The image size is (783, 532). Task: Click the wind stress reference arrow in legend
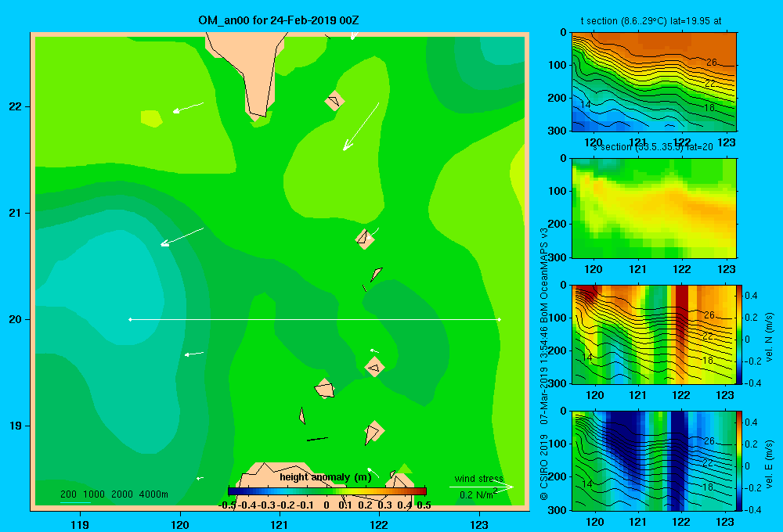tap(482, 487)
